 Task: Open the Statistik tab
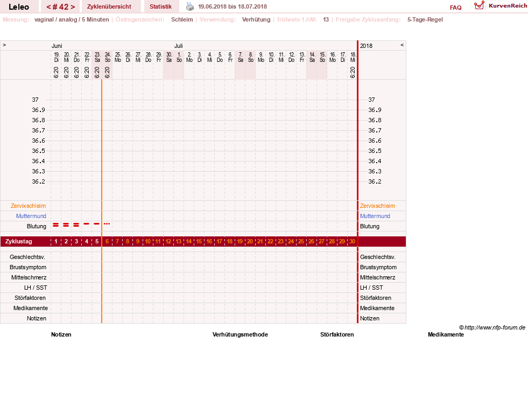pos(160,7)
